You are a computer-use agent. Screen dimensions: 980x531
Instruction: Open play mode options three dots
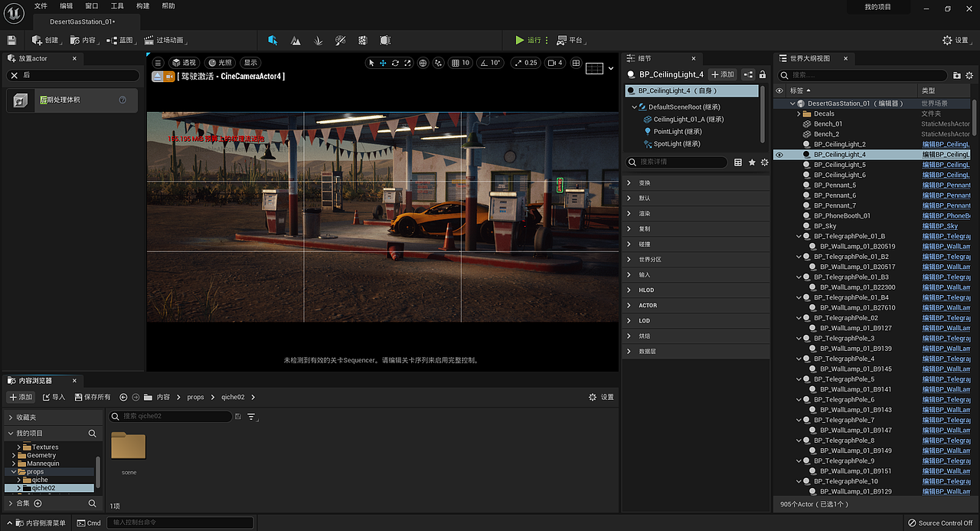(546, 40)
